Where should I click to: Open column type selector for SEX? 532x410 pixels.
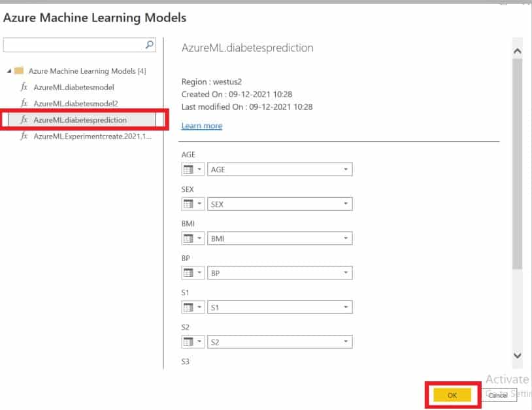click(193, 204)
